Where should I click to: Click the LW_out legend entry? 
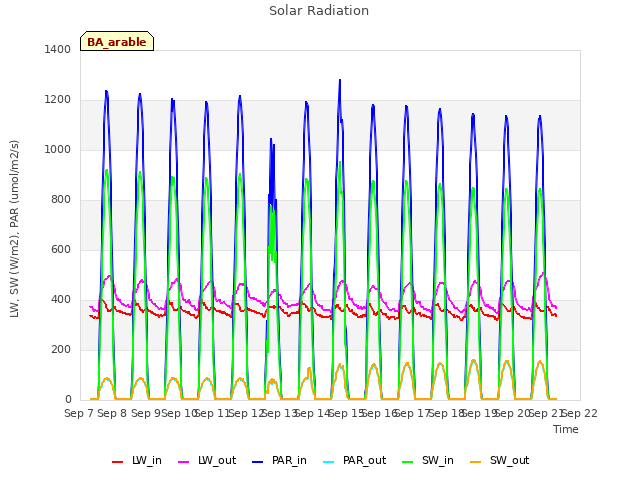point(207,461)
